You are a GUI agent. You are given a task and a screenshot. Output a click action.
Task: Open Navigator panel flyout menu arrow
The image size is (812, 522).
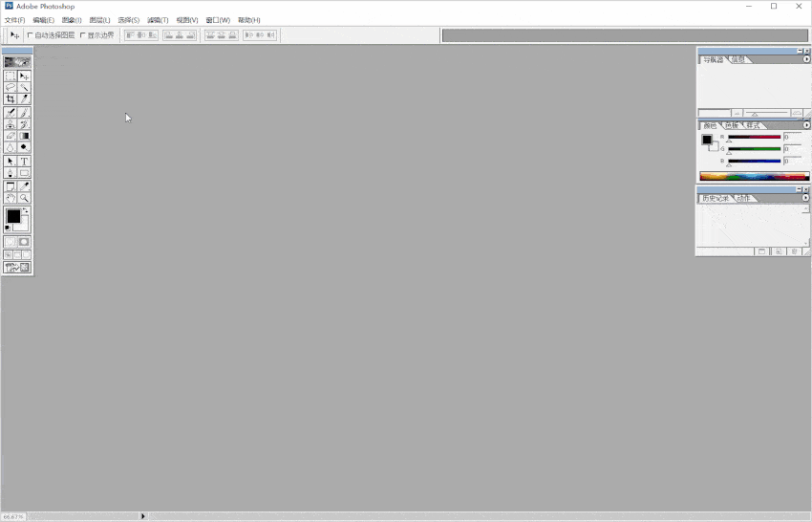(x=806, y=59)
